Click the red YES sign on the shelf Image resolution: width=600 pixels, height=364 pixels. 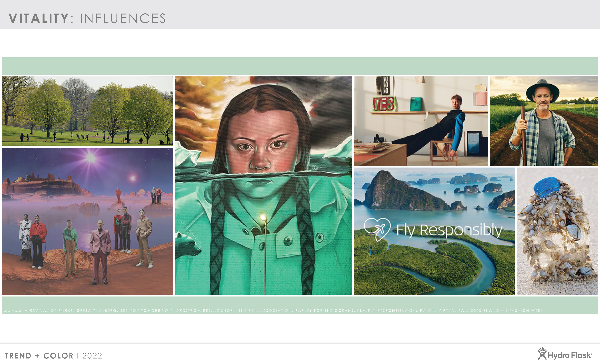(x=384, y=104)
